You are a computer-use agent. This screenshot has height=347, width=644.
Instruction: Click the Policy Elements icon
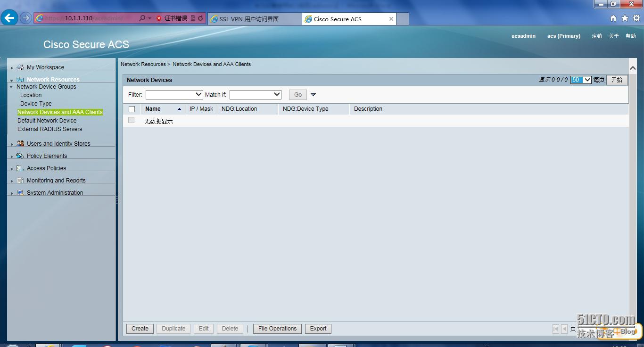point(20,156)
